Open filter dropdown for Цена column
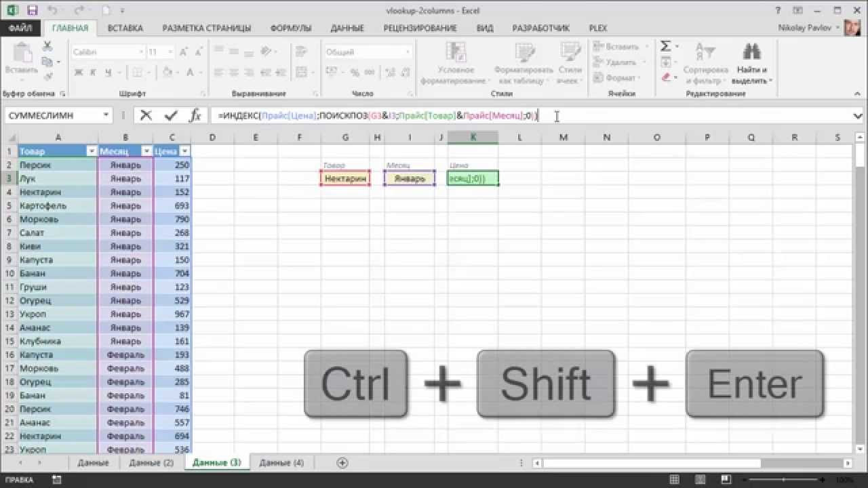868x488 pixels. tap(184, 151)
